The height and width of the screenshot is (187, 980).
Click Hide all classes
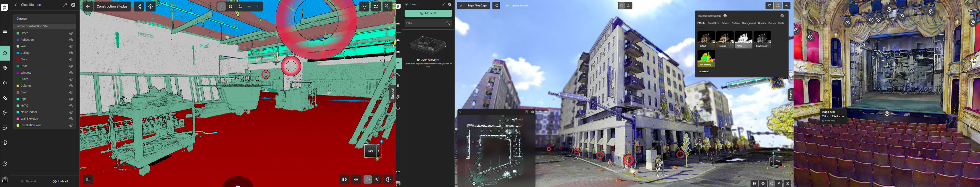pos(61,181)
